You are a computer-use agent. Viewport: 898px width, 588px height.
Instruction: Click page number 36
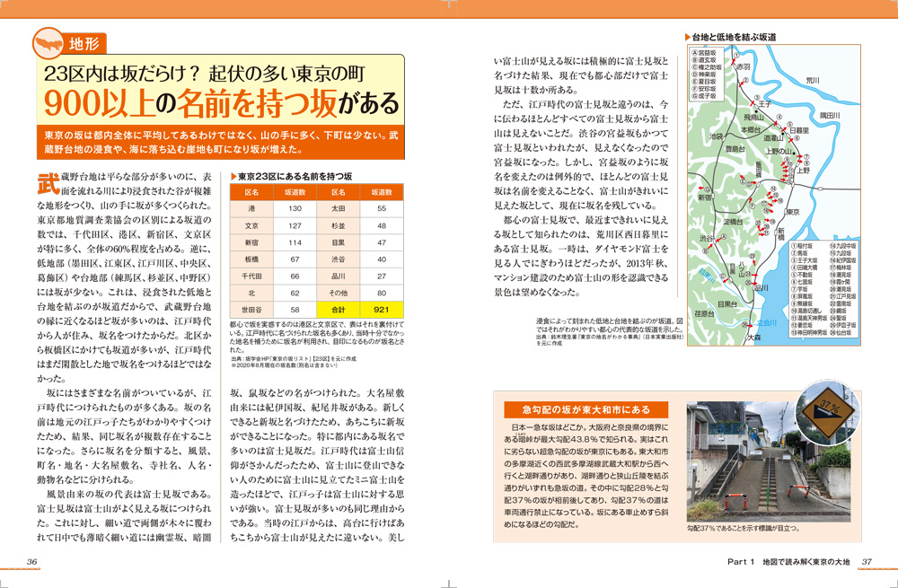[x=32, y=562]
